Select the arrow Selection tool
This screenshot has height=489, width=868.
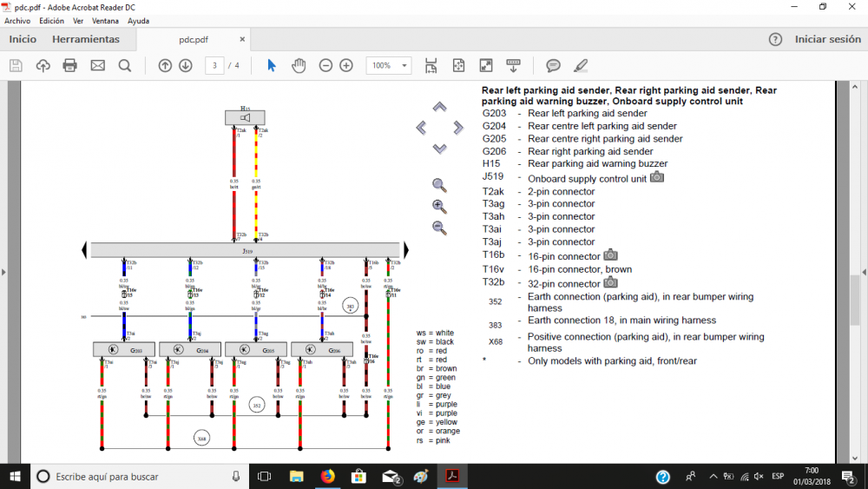click(x=271, y=65)
